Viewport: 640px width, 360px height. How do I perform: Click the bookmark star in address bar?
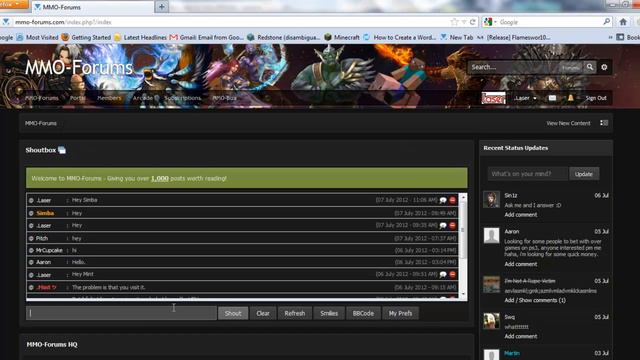pyautogui.click(x=454, y=22)
